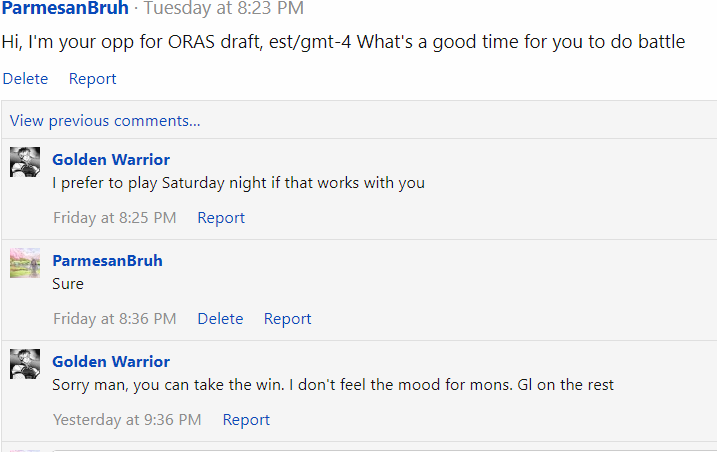Viewport: 717px width, 452px height.
Task: Open ParmesanBruh profile from the top post header
Action: pyautogui.click(x=65, y=9)
